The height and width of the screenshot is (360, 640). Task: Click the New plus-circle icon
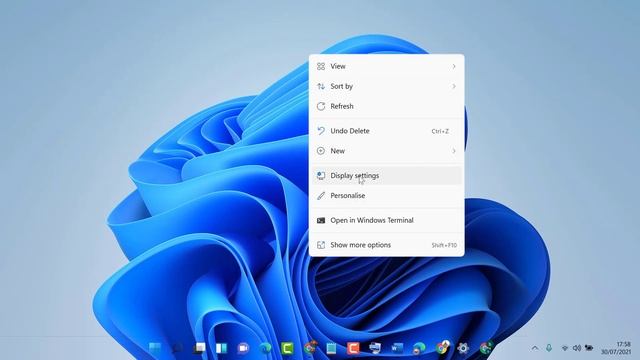click(x=321, y=151)
